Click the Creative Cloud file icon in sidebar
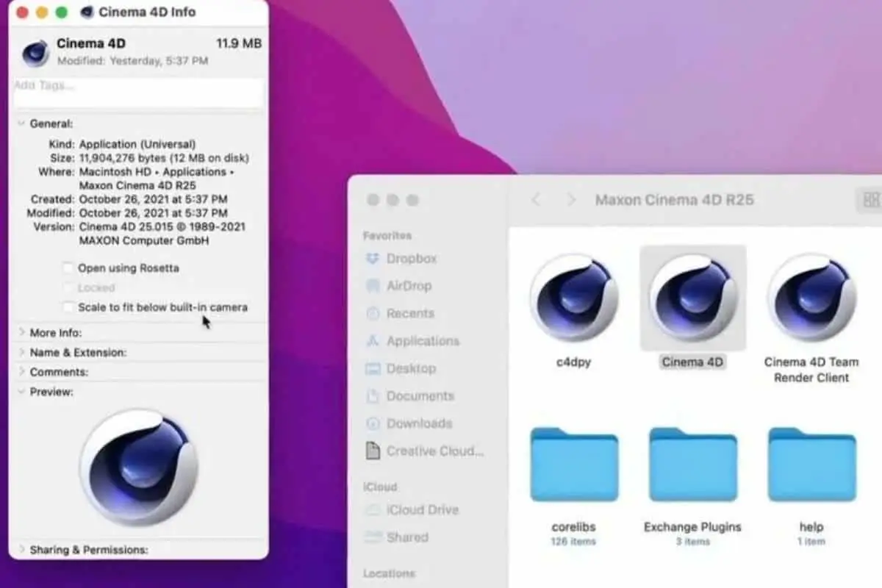 (373, 451)
